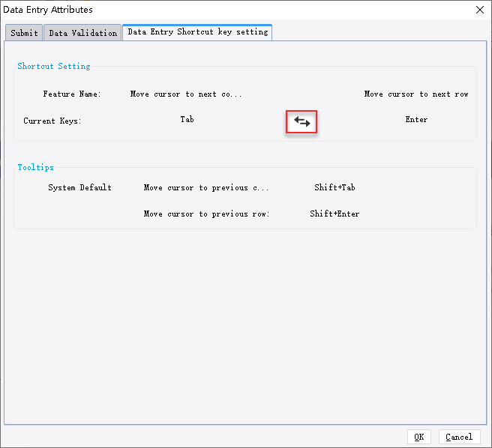Image resolution: width=492 pixels, height=448 pixels.
Task: Click the 'Enter' current key value
Action: tap(416, 119)
